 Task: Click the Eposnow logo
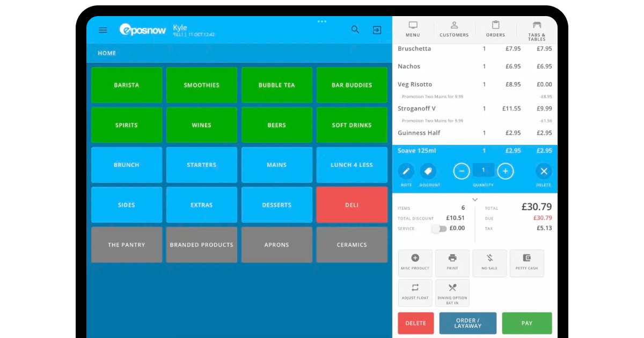click(x=143, y=30)
